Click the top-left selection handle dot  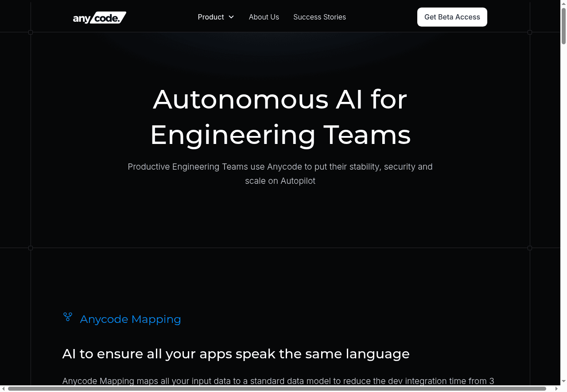31,32
